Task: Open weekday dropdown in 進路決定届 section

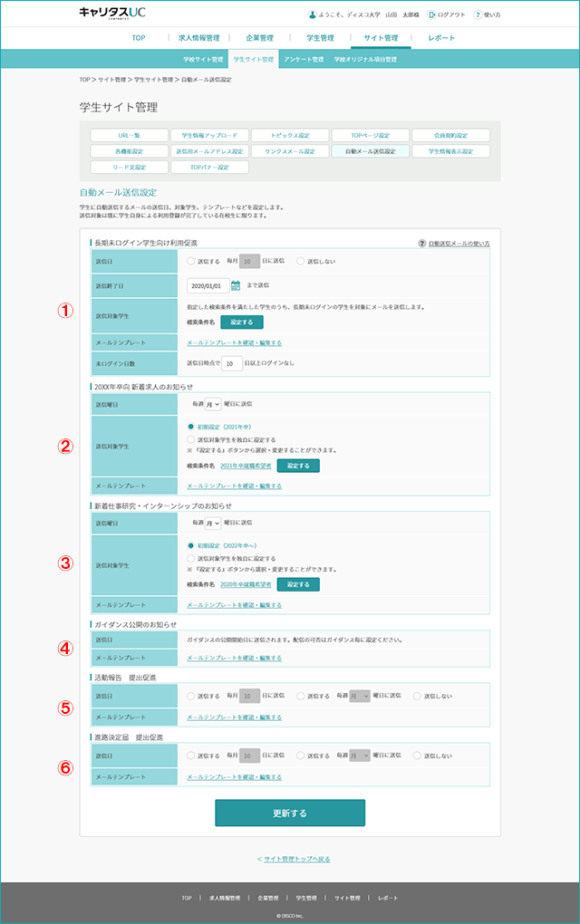Action: click(360, 756)
